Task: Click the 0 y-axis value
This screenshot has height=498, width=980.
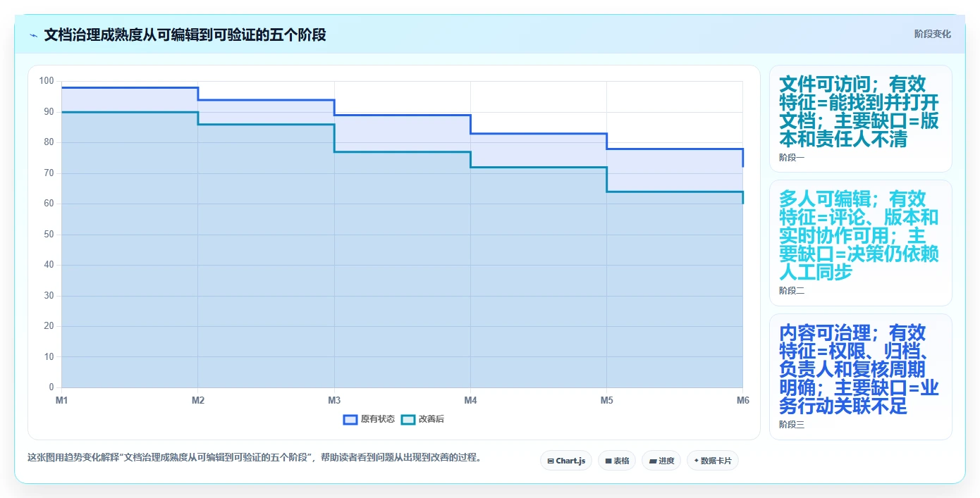Action: coord(51,387)
